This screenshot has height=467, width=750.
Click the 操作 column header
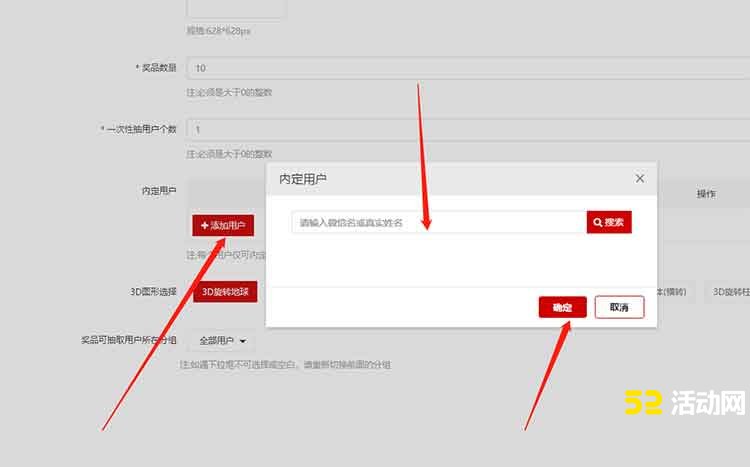click(706, 193)
